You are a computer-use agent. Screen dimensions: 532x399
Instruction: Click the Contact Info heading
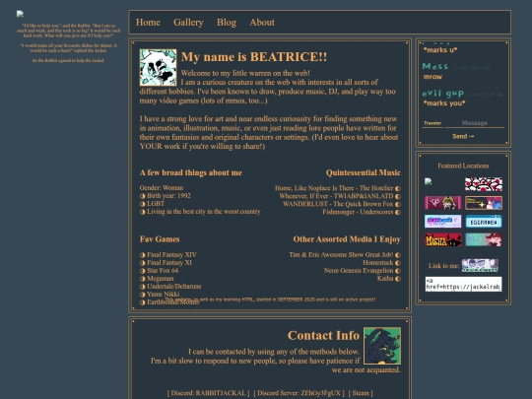(x=323, y=335)
